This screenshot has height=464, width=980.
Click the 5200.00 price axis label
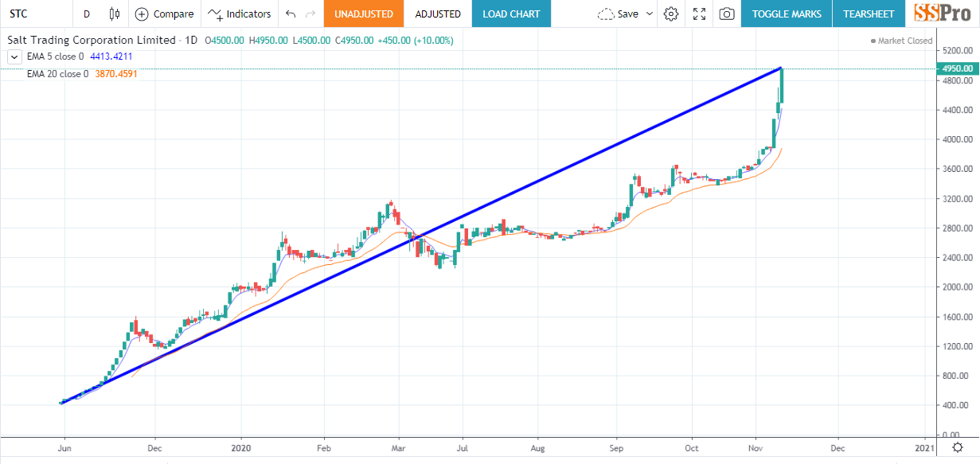coord(957,51)
